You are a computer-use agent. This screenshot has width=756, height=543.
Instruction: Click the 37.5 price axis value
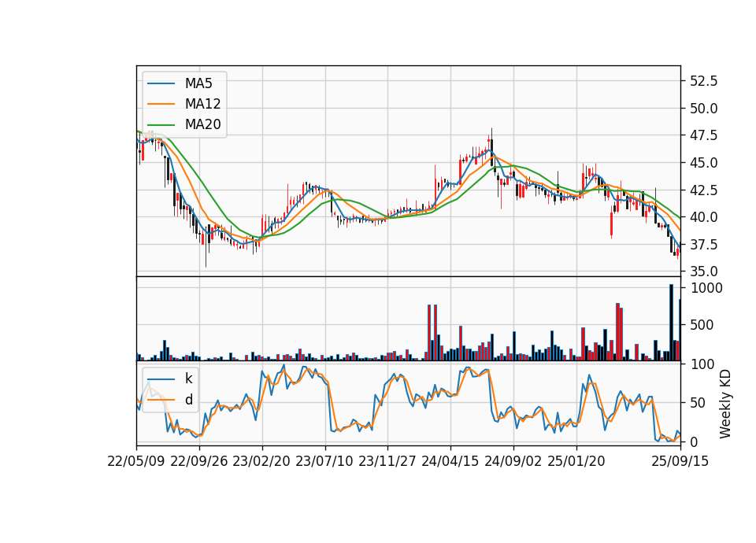[703, 245]
